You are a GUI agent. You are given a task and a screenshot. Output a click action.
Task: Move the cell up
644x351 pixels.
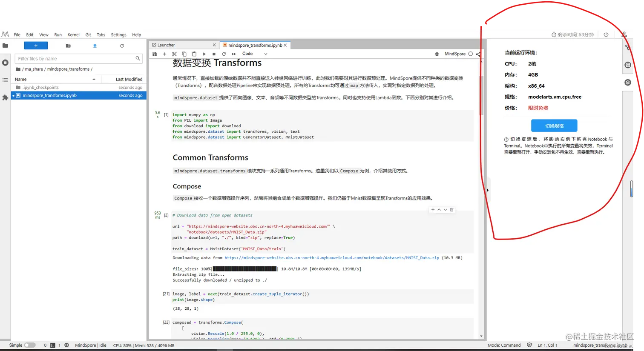click(439, 210)
